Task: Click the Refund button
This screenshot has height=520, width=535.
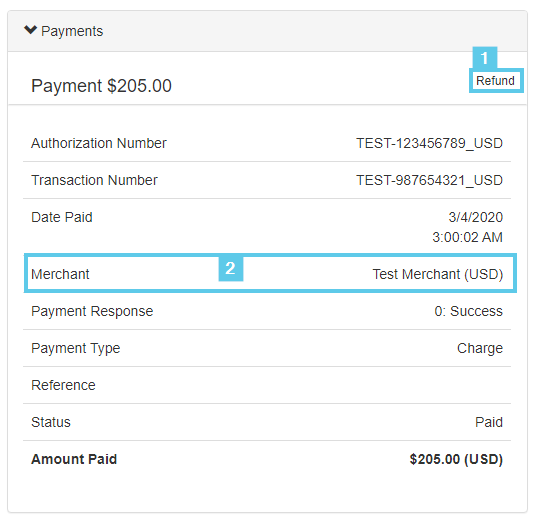Action: (x=495, y=81)
